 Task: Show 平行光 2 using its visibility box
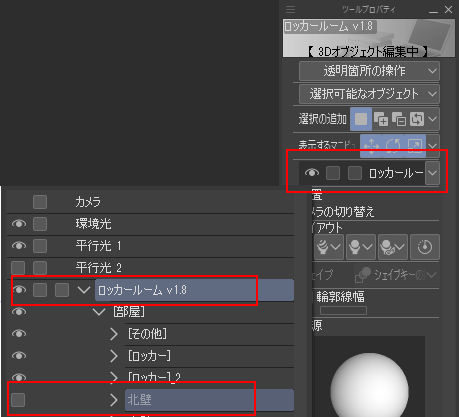tap(18, 268)
